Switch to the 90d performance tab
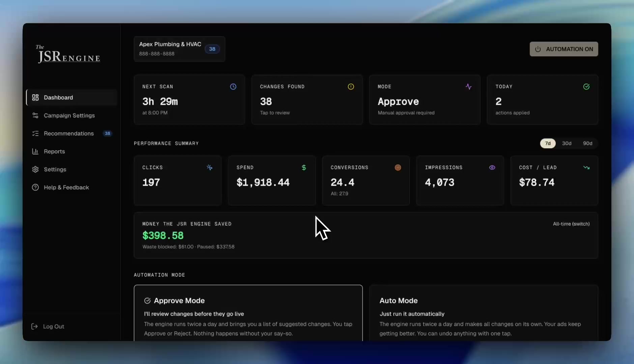Screen dimensions: 634x364 coord(588,143)
